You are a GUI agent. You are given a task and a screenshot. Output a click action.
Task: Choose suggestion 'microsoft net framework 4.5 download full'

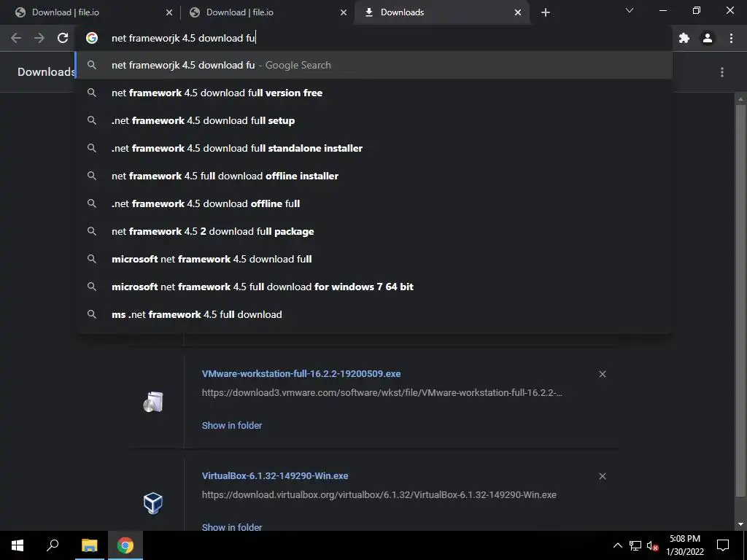(374, 259)
